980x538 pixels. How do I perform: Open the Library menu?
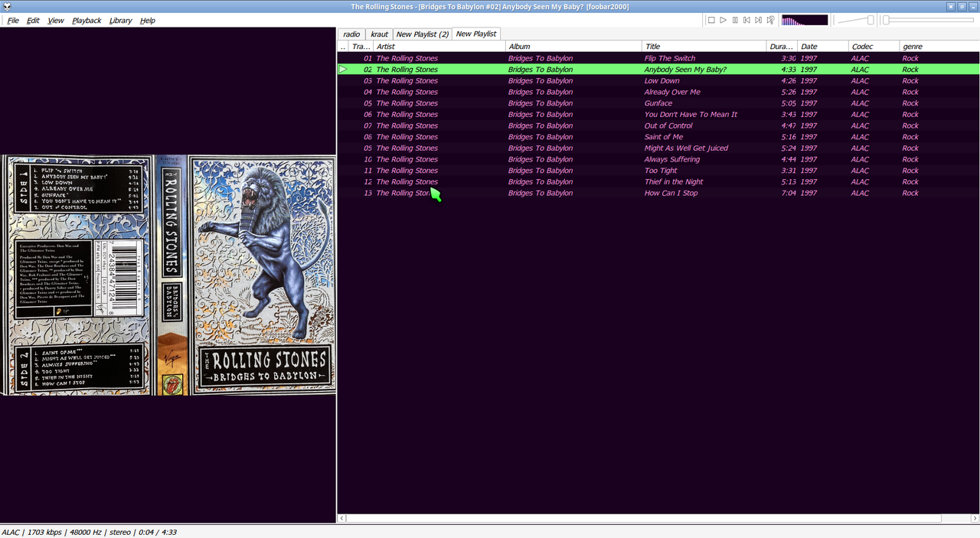120,21
